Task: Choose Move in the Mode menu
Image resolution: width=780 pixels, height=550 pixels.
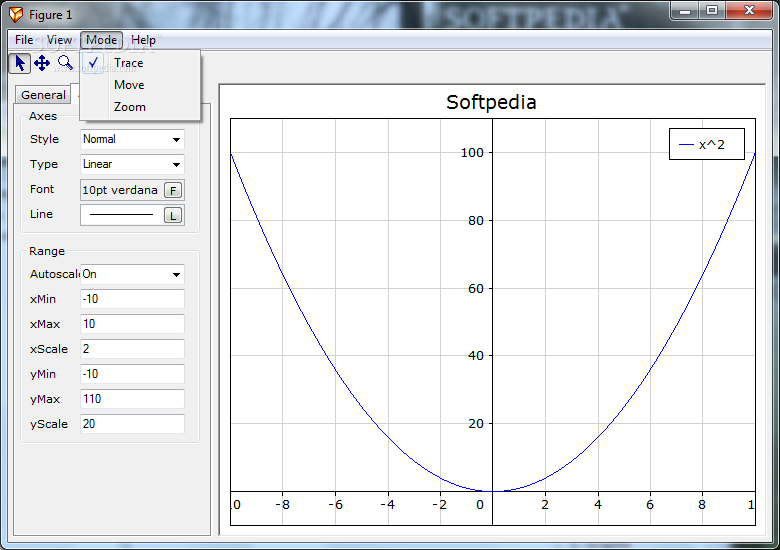Action: tap(140, 85)
